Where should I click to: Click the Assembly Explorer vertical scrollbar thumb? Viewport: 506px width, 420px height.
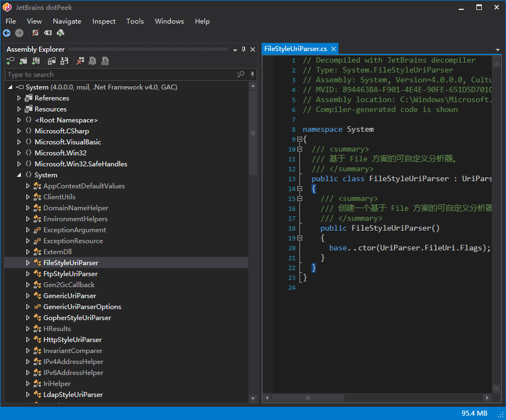coord(253,133)
